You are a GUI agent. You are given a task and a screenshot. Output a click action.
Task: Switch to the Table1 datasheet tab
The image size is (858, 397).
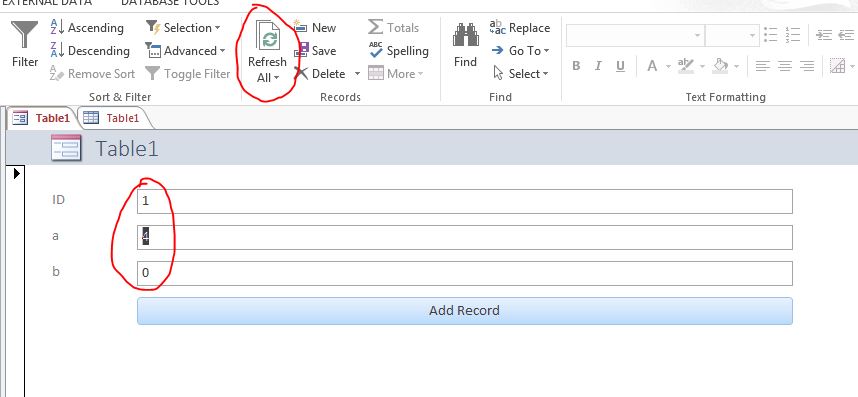coord(114,118)
